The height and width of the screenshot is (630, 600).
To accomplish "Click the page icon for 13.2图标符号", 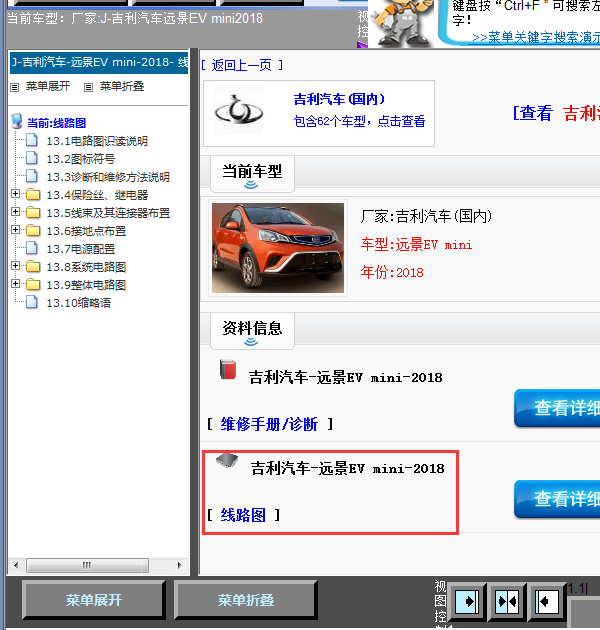I will [x=32, y=158].
